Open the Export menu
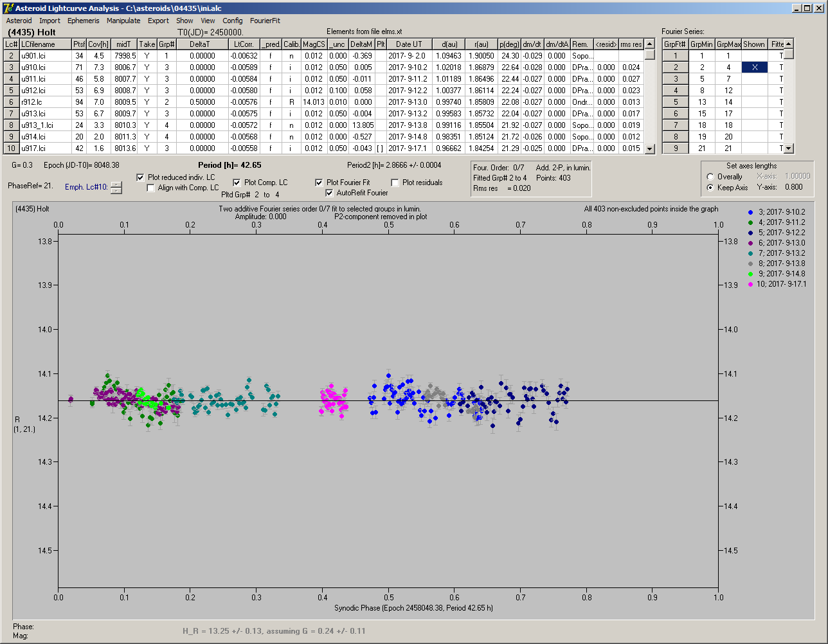The height and width of the screenshot is (644, 828). [x=158, y=21]
